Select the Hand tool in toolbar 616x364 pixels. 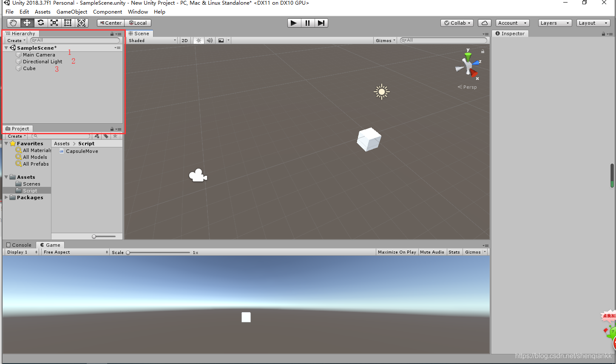[14, 23]
